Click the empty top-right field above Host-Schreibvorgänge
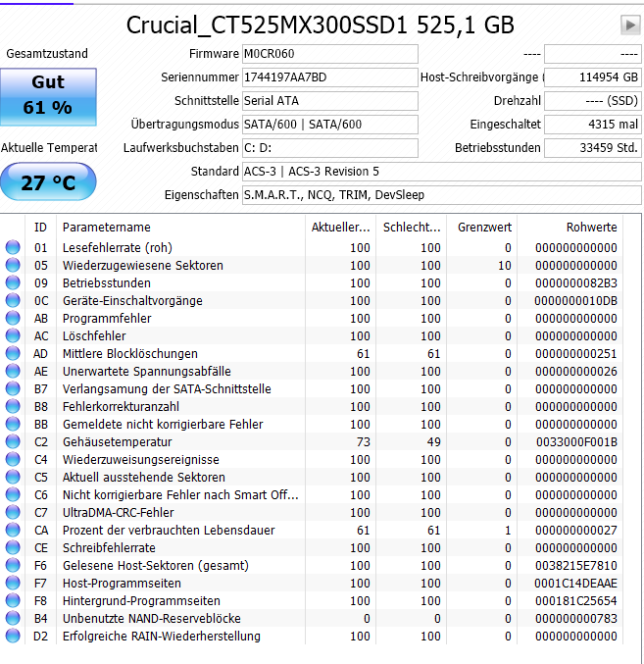 point(593,54)
